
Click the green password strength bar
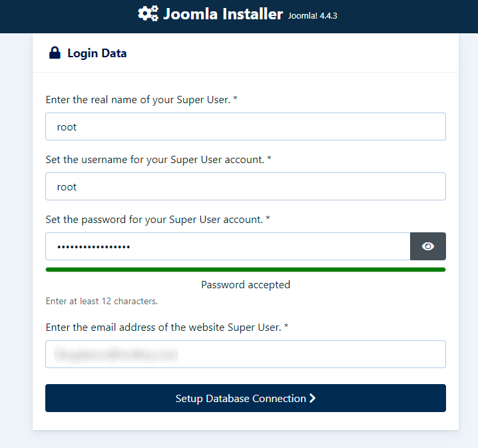[245, 270]
